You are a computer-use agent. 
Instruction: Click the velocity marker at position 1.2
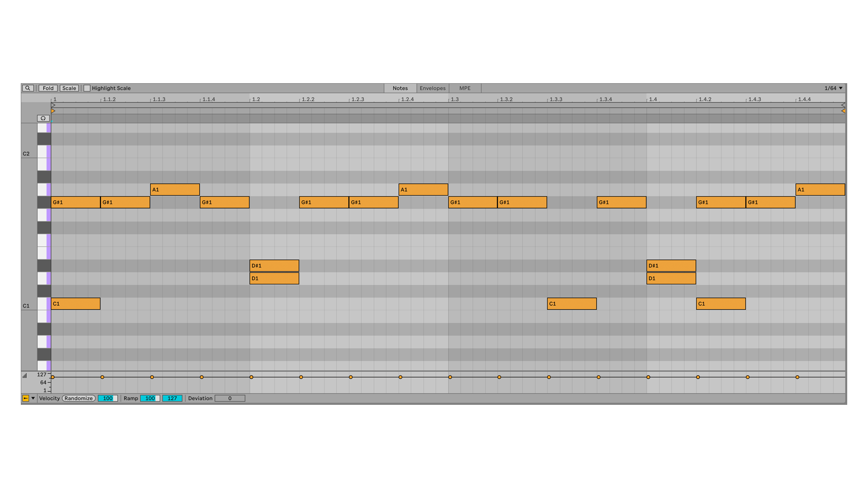[251, 377]
